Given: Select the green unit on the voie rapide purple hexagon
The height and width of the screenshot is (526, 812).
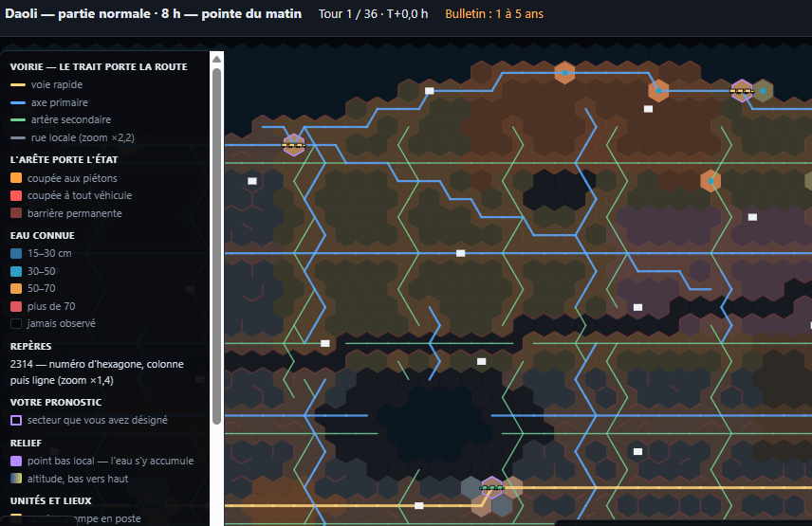Looking at the screenshot, I should point(491,488).
